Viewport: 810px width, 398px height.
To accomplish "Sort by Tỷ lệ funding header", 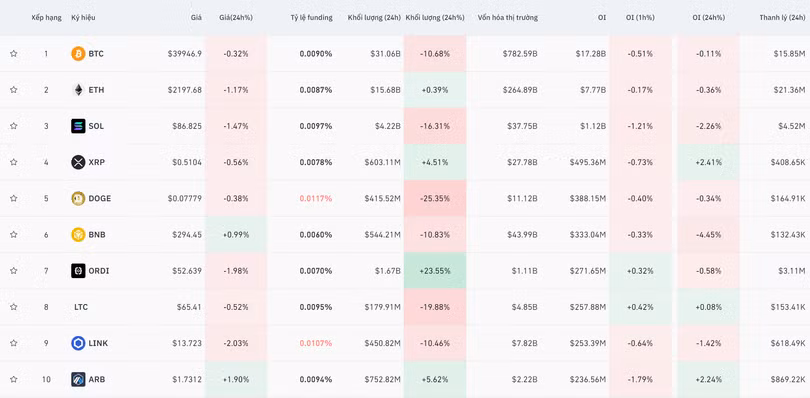I will (x=311, y=18).
